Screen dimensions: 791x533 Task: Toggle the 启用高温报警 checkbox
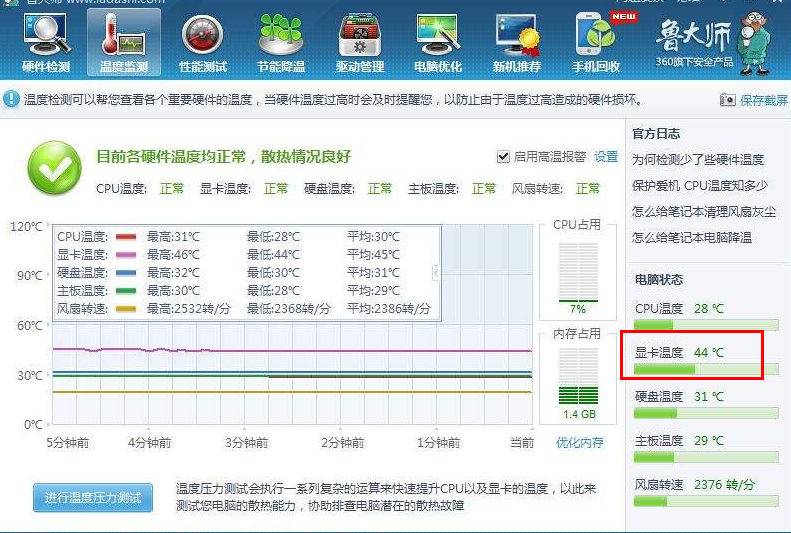click(504, 157)
